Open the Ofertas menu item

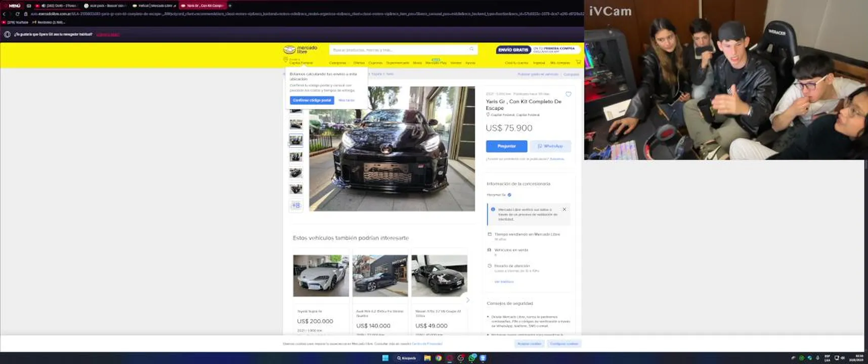[359, 63]
